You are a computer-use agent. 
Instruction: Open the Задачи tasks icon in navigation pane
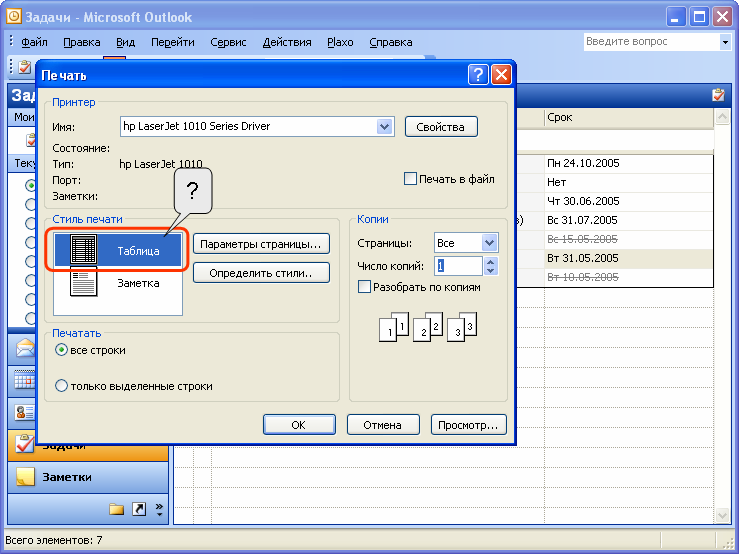click(x=24, y=443)
